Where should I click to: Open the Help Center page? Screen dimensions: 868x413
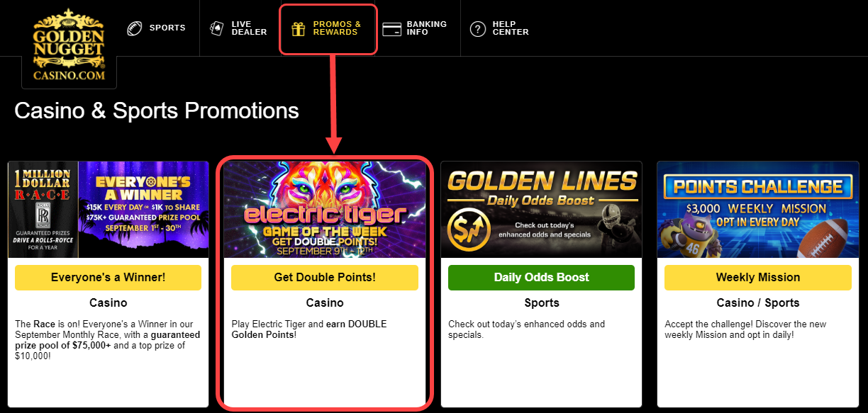point(510,28)
